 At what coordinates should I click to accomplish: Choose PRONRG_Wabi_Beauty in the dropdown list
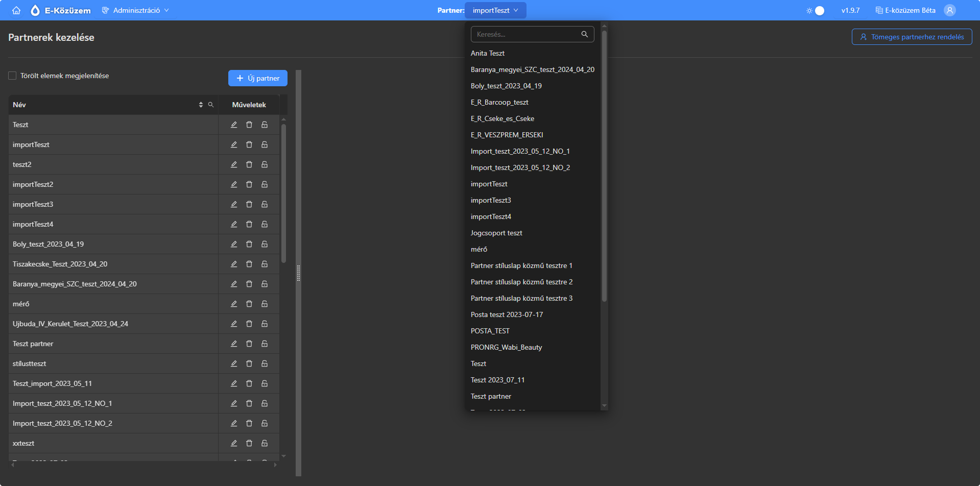click(506, 347)
